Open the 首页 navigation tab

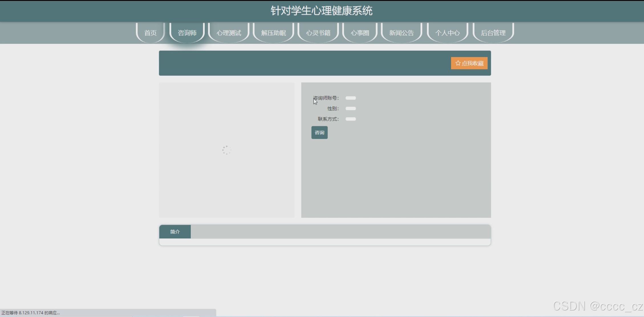pos(150,33)
